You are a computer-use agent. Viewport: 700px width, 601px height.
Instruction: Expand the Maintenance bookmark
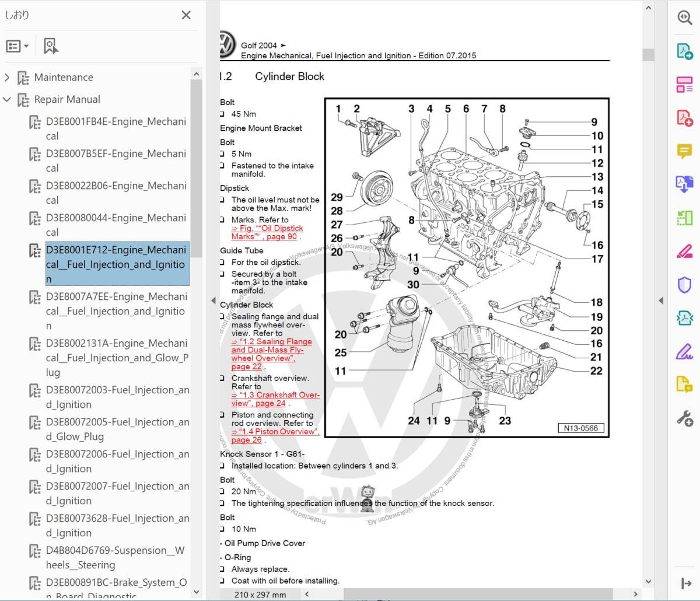tap(7, 77)
